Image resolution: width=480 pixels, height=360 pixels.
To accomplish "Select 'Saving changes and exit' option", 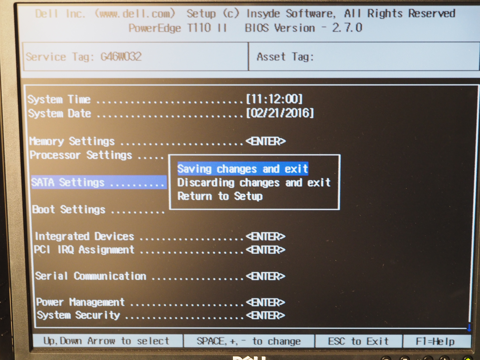I will [x=243, y=169].
